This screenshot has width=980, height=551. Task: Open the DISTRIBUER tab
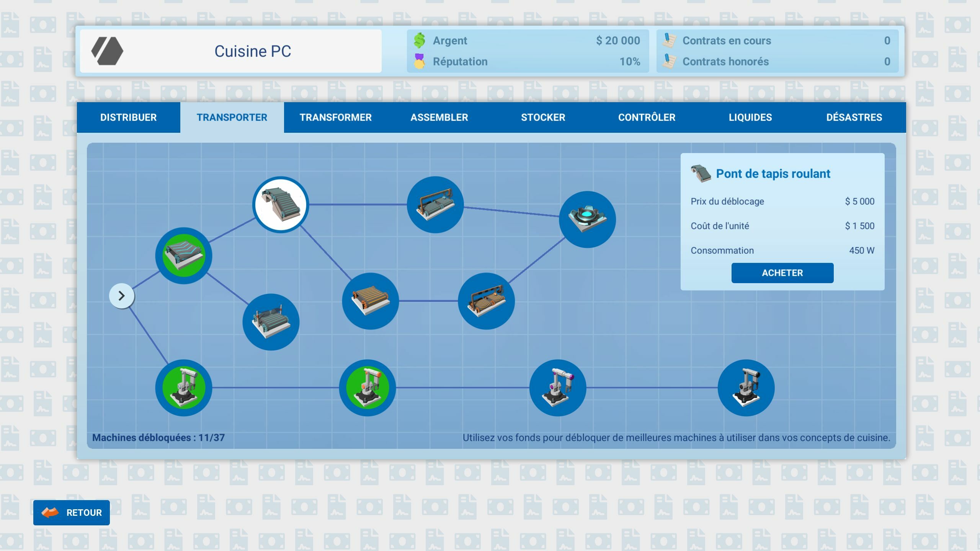(x=129, y=117)
